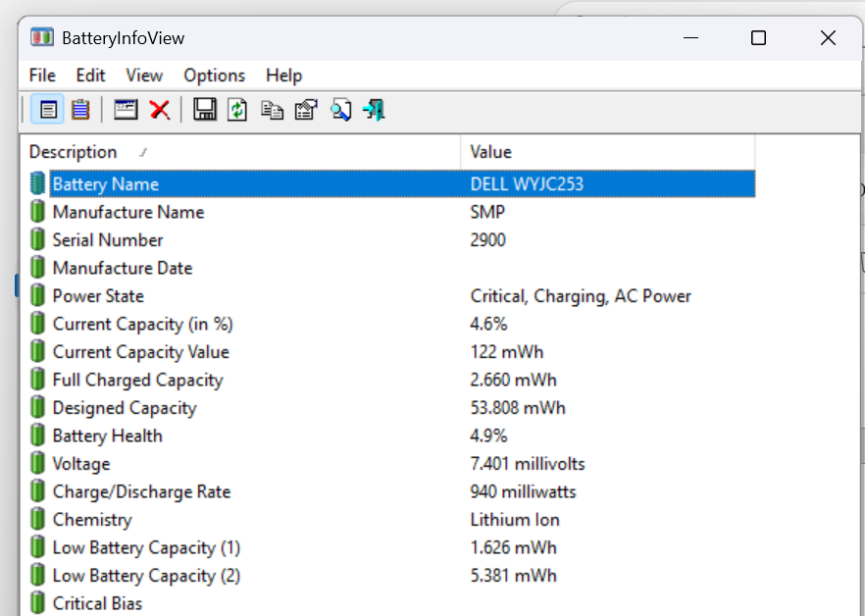Open the Options menu
Image resolution: width=865 pixels, height=616 pixels.
click(x=214, y=76)
